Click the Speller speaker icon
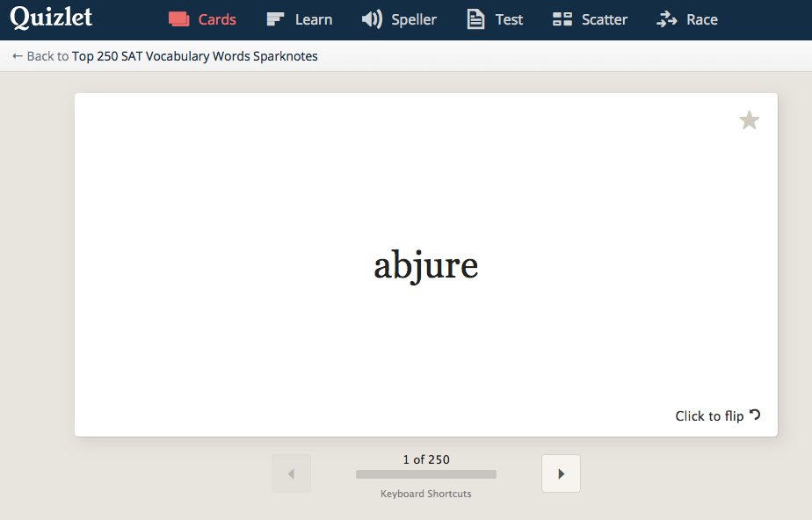 372,19
